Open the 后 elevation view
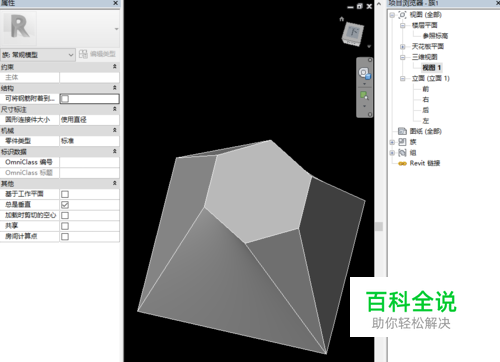 tap(426, 110)
